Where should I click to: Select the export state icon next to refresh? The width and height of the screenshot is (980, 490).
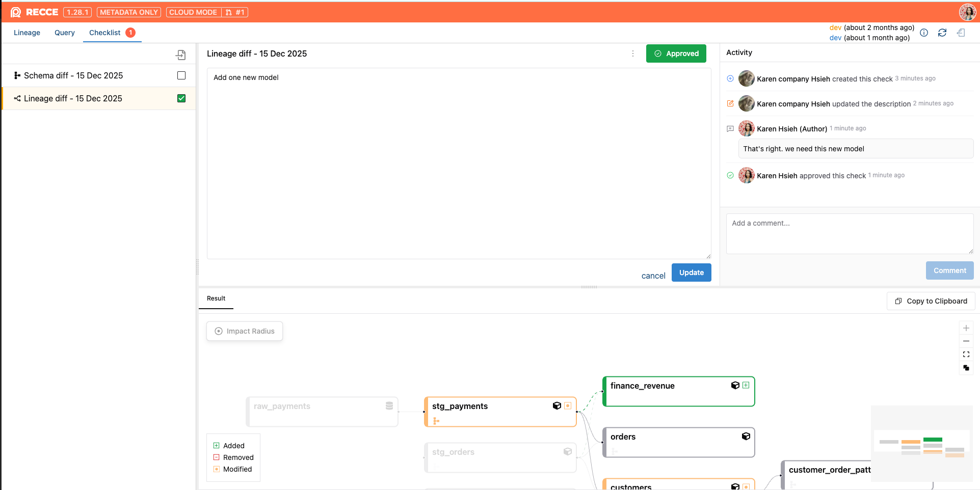coord(961,33)
